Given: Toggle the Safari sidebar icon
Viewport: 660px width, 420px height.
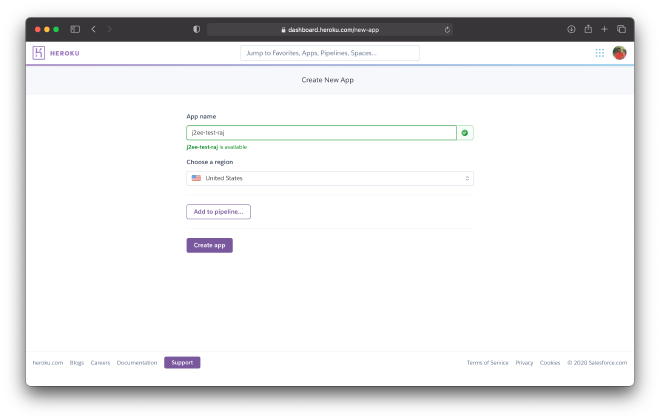Looking at the screenshot, I should point(75,29).
